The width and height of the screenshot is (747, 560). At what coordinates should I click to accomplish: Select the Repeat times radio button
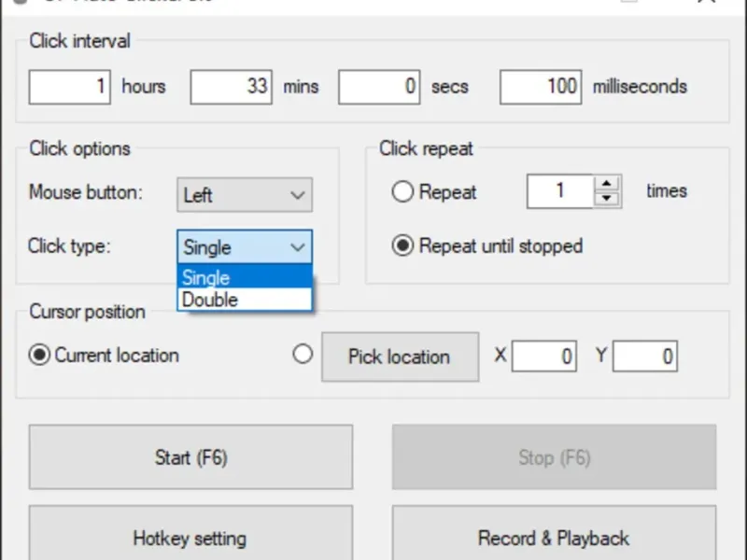coord(402,192)
